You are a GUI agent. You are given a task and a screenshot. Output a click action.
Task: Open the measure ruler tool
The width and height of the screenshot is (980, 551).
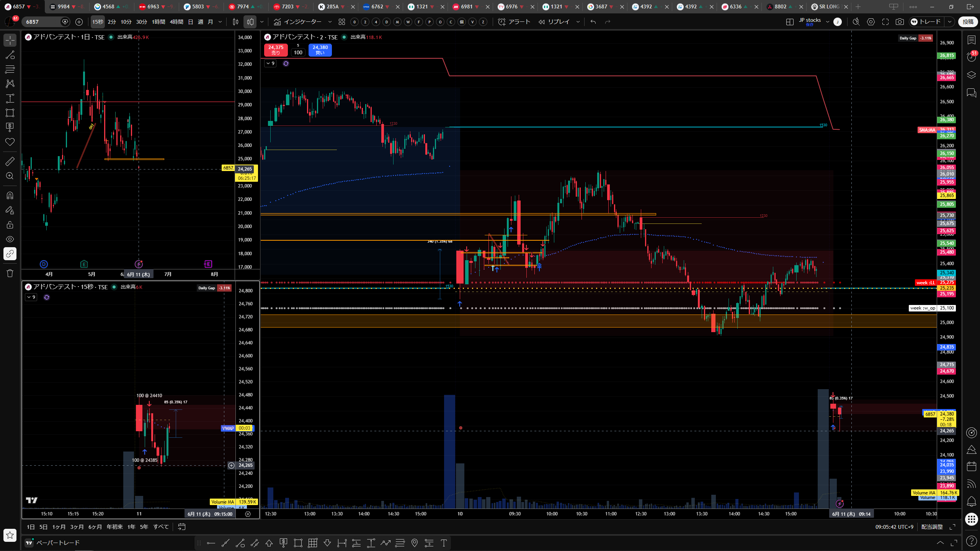(10, 161)
